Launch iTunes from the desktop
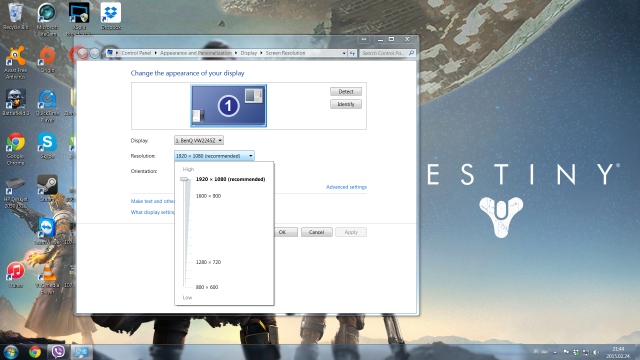This screenshot has width=640, height=360. pyautogui.click(x=16, y=275)
